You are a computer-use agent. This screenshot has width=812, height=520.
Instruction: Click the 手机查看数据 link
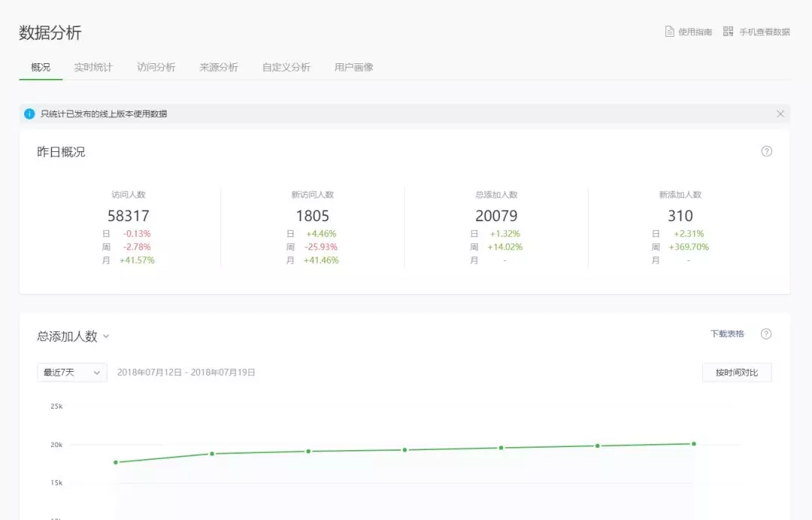[765, 32]
